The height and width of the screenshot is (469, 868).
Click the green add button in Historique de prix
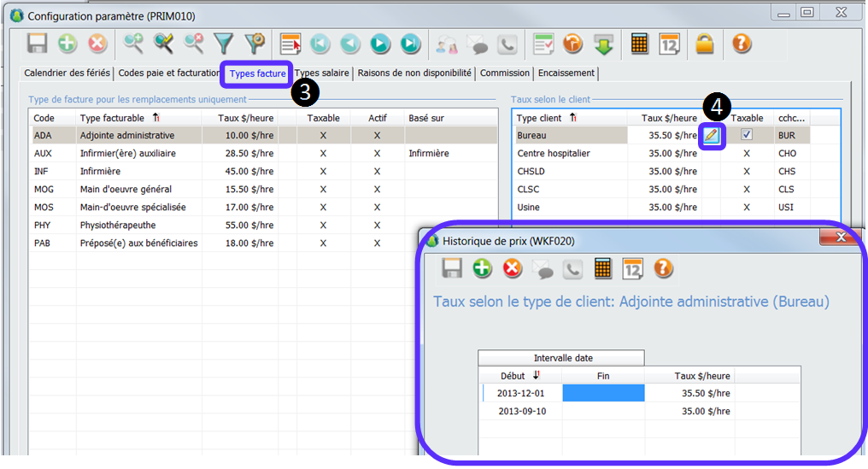pos(483,269)
